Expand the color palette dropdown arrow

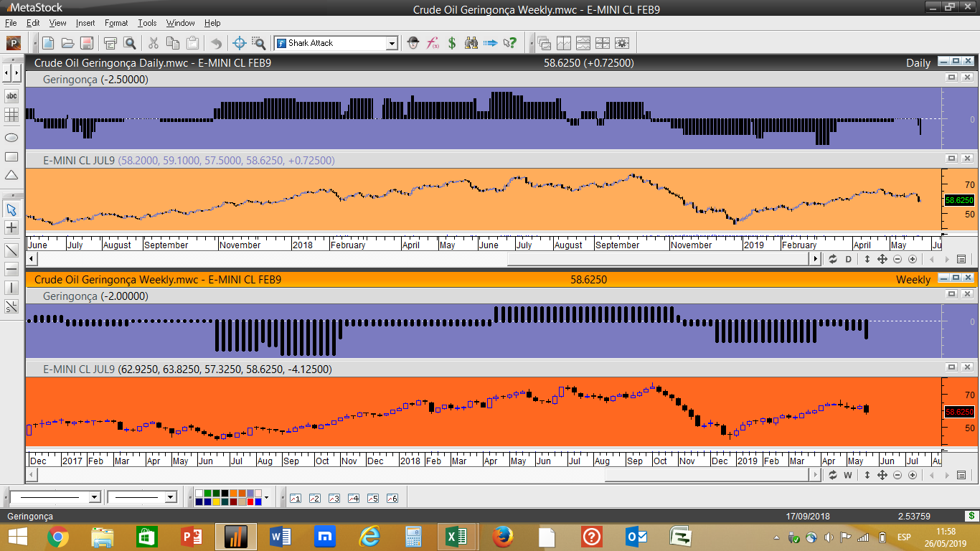point(267,497)
